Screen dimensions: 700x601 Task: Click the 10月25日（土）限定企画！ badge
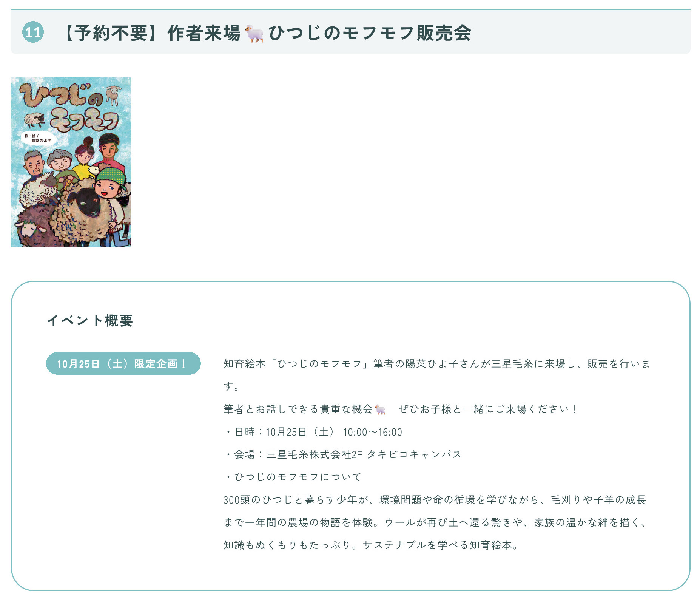pyautogui.click(x=123, y=363)
